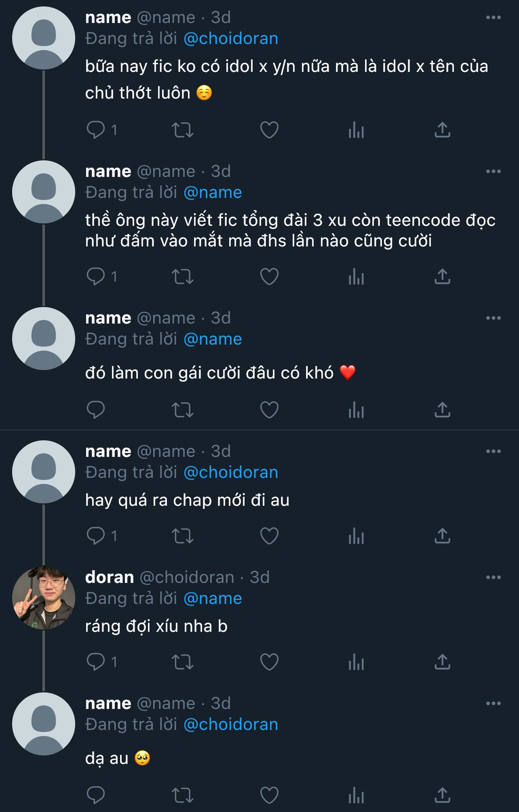Like doran's 'ráng đợi xíu nha b' reply
This screenshot has height=812, width=519.
[x=269, y=662]
